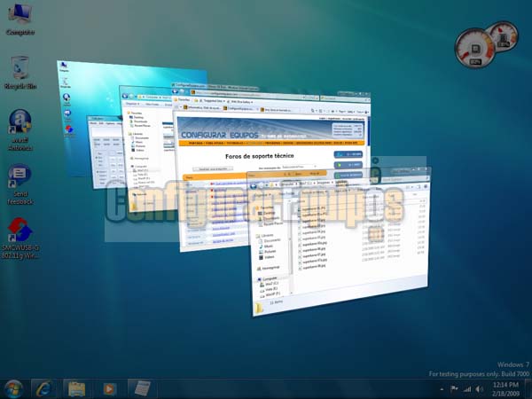Switch to the Calculator taskbar button
Screen dimensions: 532x399
(142, 389)
